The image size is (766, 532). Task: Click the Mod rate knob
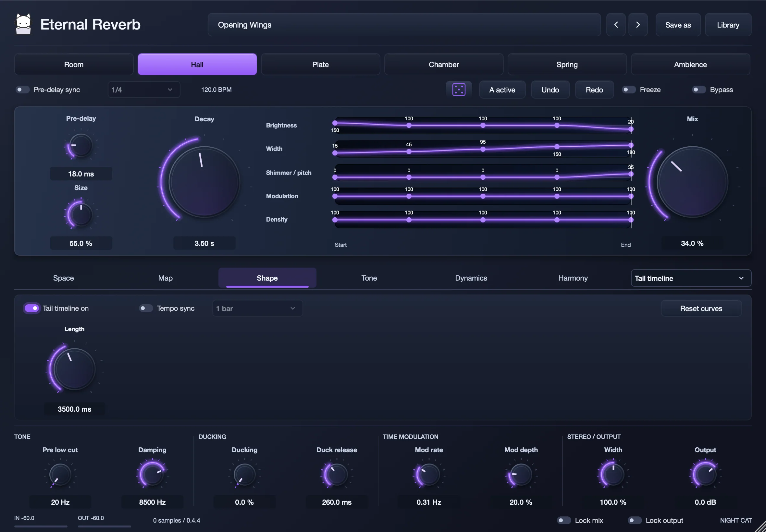point(429,474)
